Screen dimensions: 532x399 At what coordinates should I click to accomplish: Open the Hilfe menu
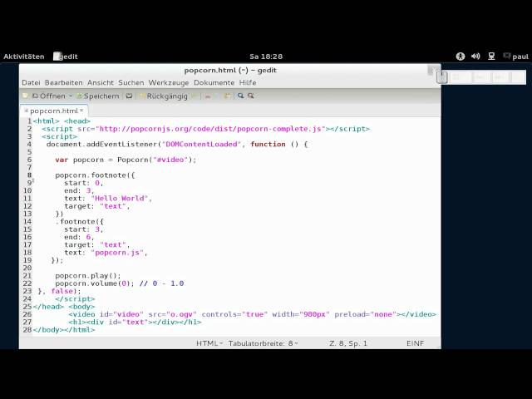tap(248, 82)
